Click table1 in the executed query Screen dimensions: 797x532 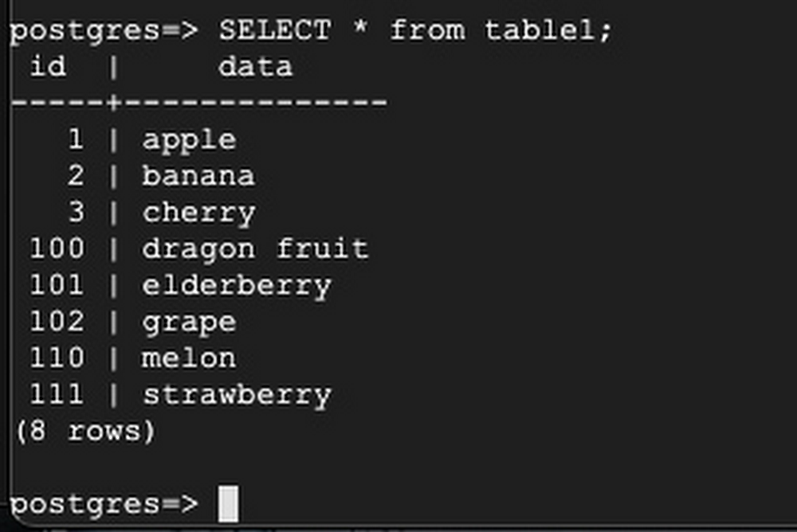tap(548, 31)
